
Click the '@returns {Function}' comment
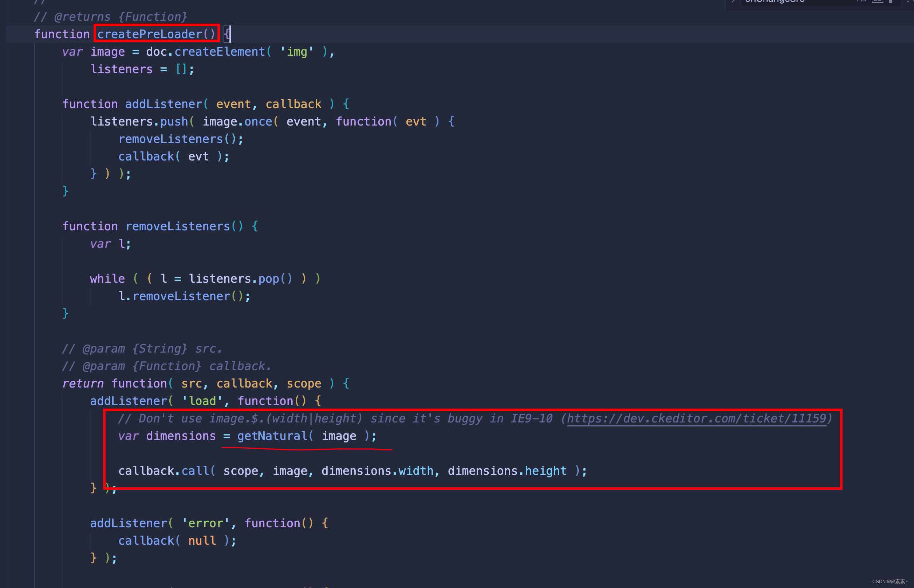(x=110, y=17)
